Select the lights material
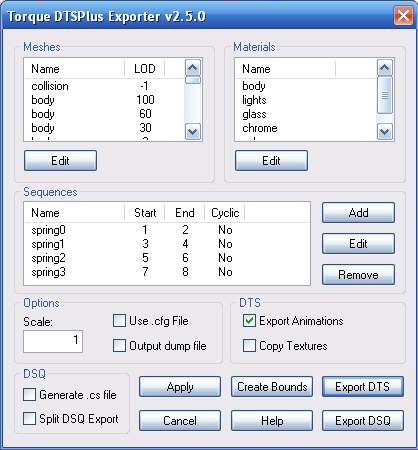 306,100
